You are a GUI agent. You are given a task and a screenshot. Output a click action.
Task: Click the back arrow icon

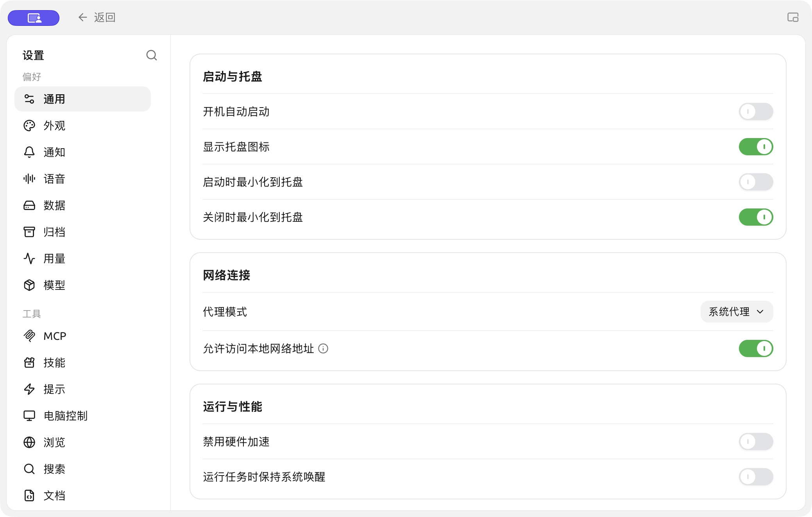pos(82,17)
